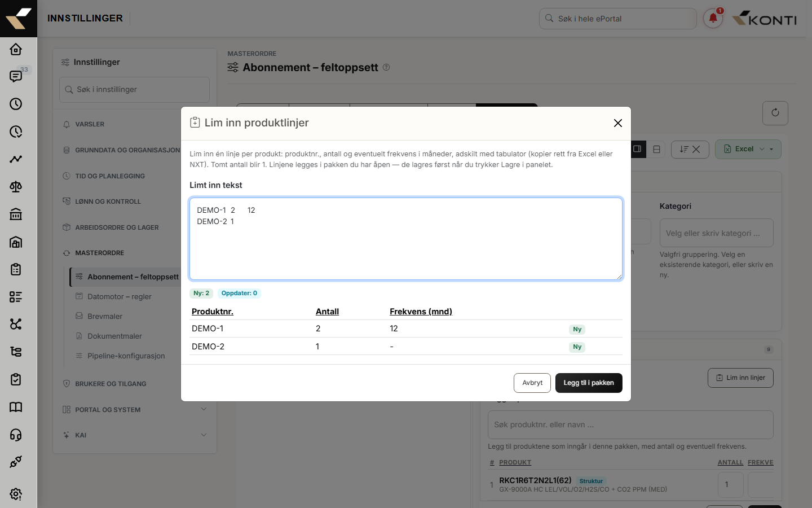The image size is (812, 508).
Task: Click the Antall field for RKC1R6T2N2L1(62)
Action: point(731,484)
